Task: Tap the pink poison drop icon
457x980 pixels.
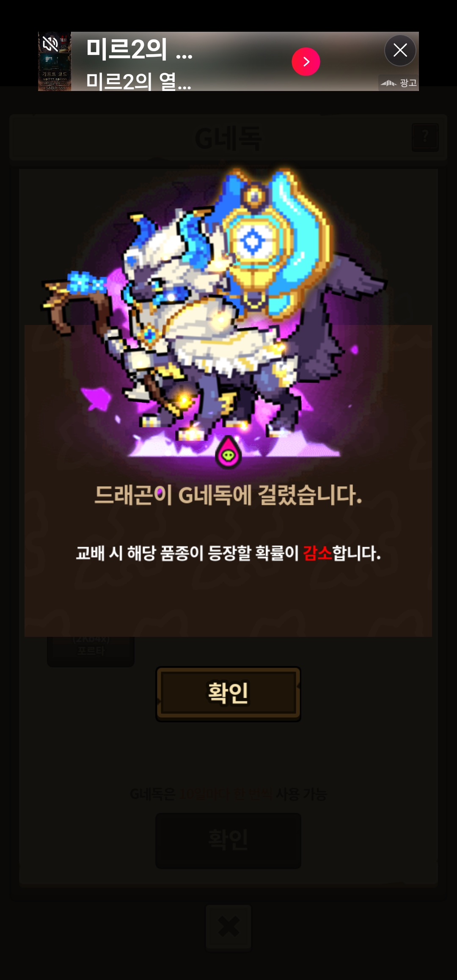Action: [x=228, y=452]
